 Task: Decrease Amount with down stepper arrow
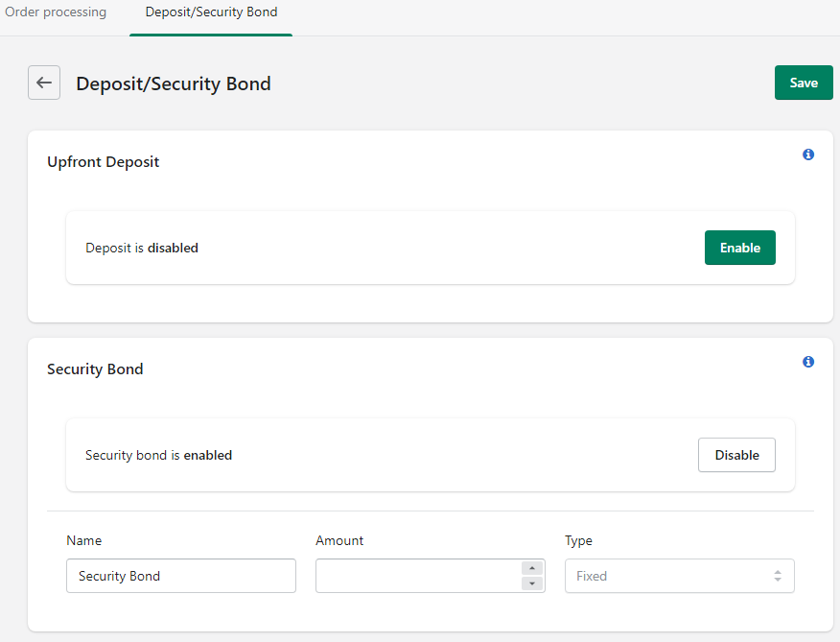pos(532,583)
